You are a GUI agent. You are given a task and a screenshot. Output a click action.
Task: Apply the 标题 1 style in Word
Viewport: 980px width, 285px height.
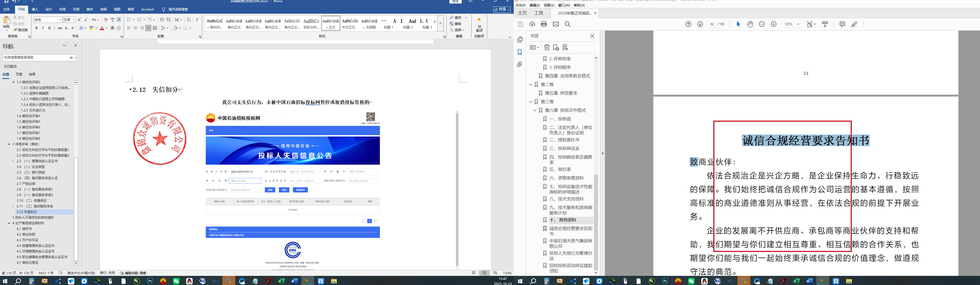click(x=388, y=23)
